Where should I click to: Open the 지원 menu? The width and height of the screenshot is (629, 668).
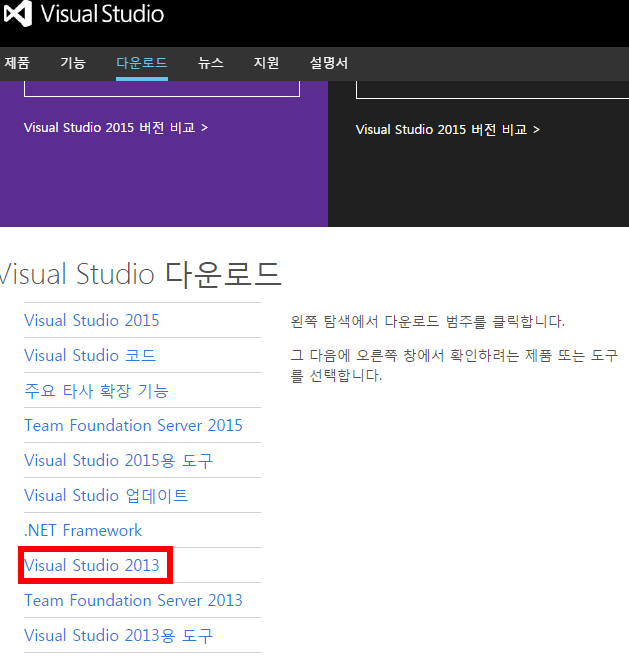(x=266, y=63)
